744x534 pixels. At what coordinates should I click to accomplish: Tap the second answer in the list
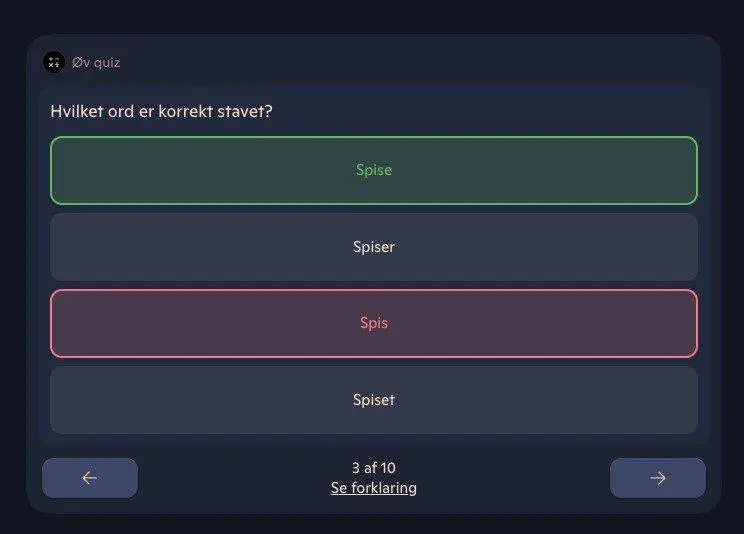point(373,247)
